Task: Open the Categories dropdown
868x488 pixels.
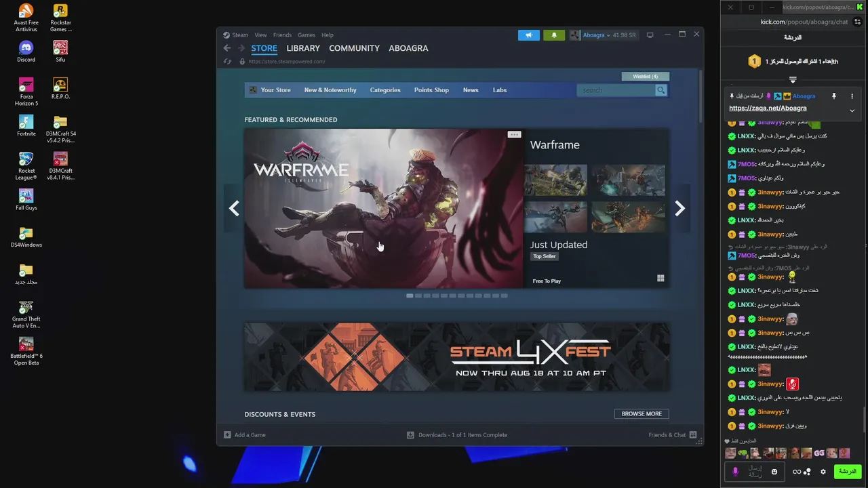Action: tap(385, 90)
